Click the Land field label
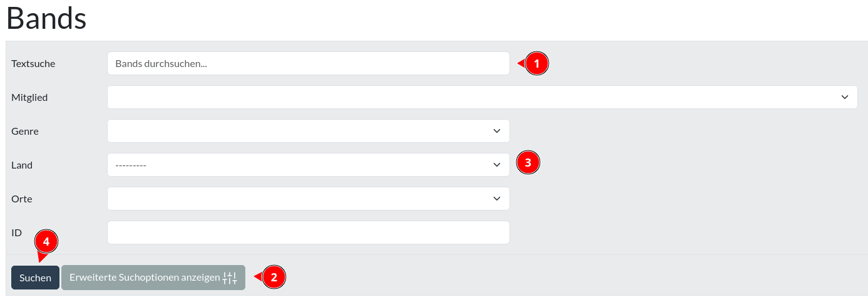868x302 pixels. point(22,165)
